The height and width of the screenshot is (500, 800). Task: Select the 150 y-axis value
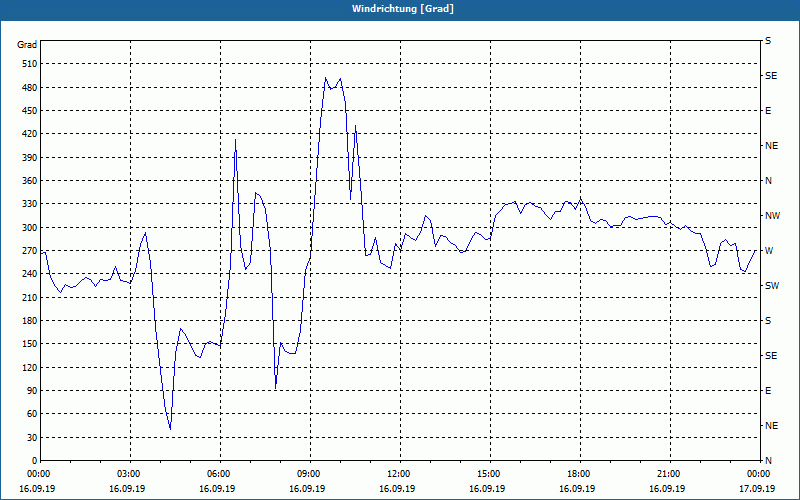point(29,344)
